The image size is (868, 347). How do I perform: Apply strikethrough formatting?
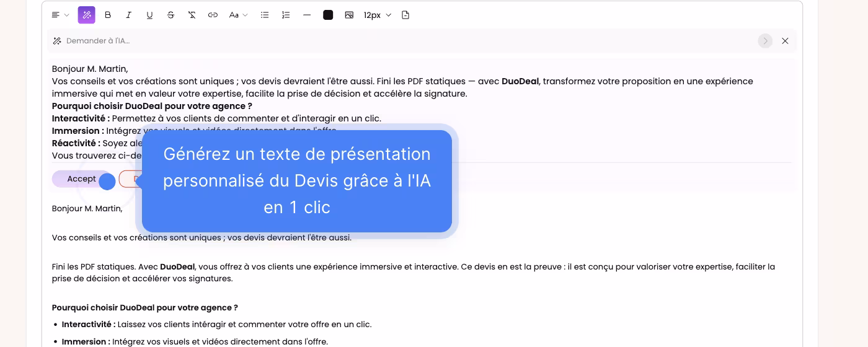pos(170,15)
